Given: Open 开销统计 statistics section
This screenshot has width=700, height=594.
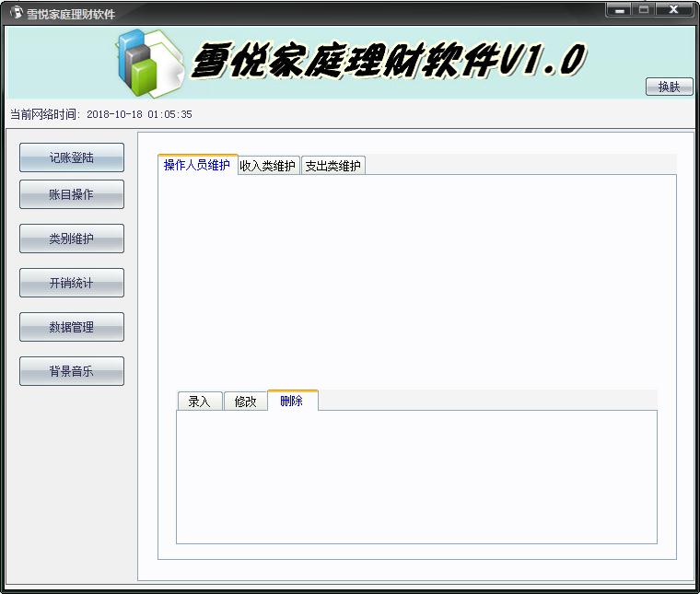Looking at the screenshot, I should [x=72, y=283].
